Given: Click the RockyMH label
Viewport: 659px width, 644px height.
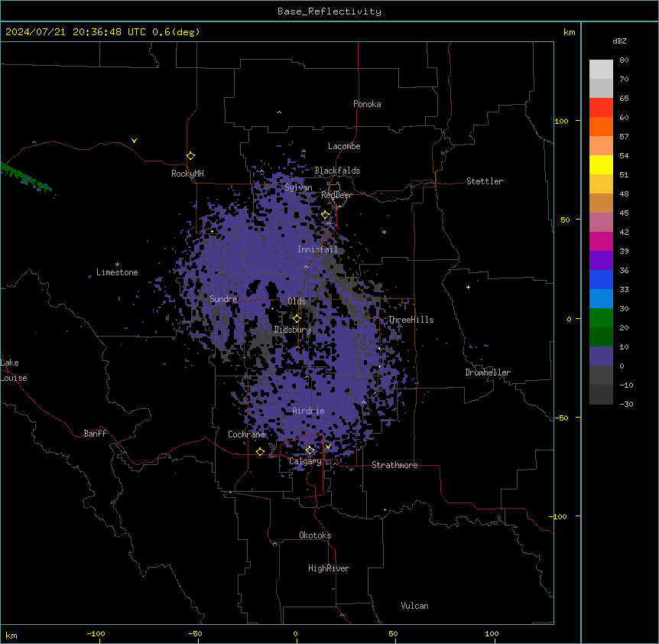Looking at the screenshot, I should pyautogui.click(x=187, y=173).
